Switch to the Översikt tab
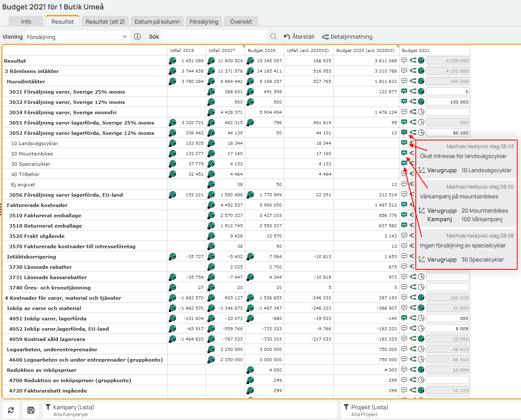This screenshot has height=420, width=521. [x=241, y=21]
